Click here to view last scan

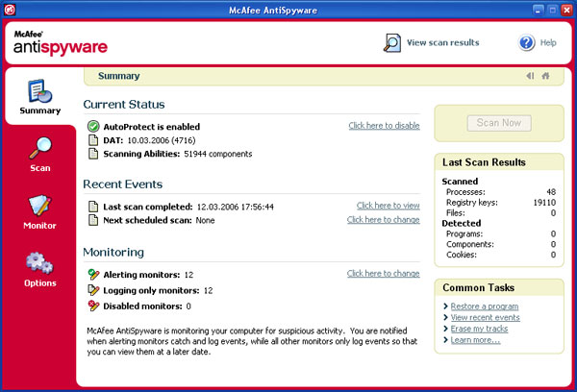389,206
